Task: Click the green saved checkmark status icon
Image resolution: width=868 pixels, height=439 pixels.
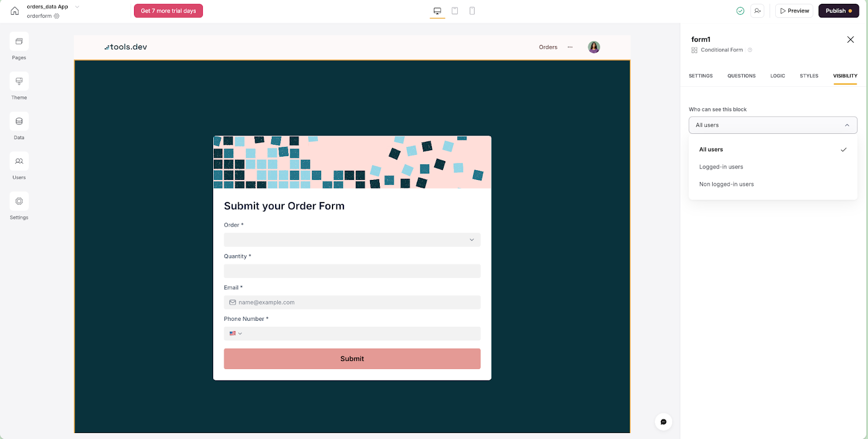Action: tap(740, 11)
